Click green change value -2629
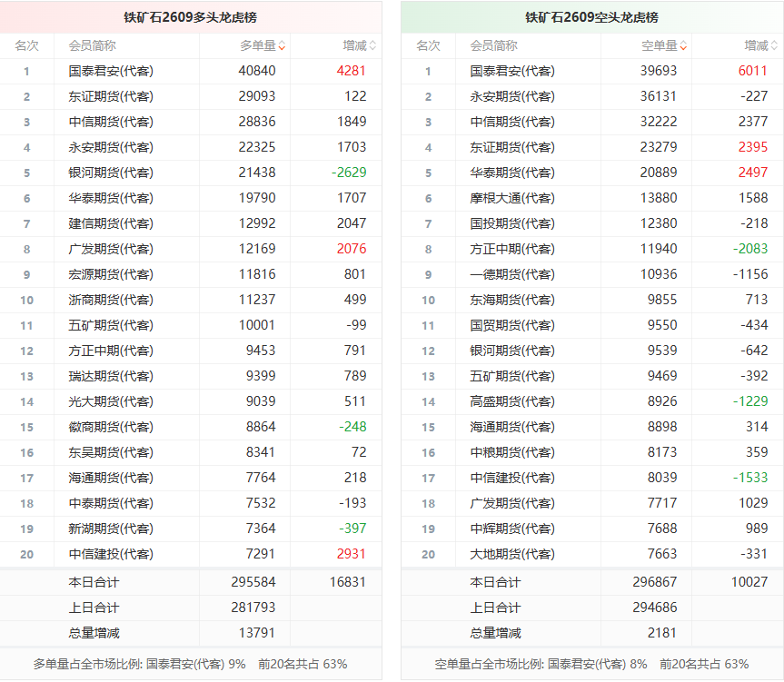Screen dimensions: 784x682 (349, 173)
